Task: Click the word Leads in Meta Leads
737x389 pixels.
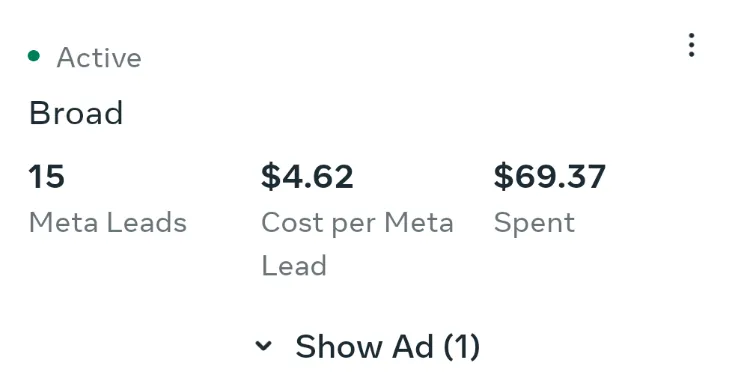Action: tap(147, 222)
